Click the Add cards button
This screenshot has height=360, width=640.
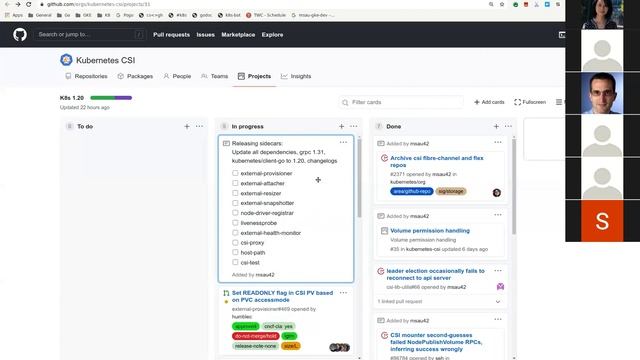pos(489,102)
